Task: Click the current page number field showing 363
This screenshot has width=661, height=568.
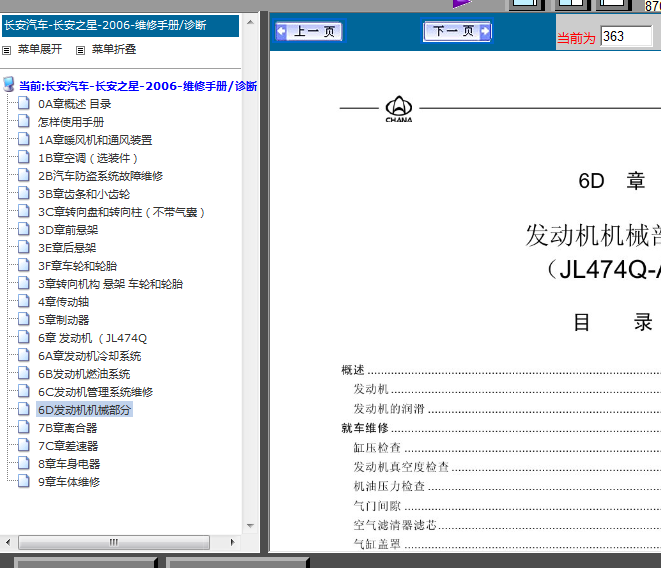Action: coord(626,36)
